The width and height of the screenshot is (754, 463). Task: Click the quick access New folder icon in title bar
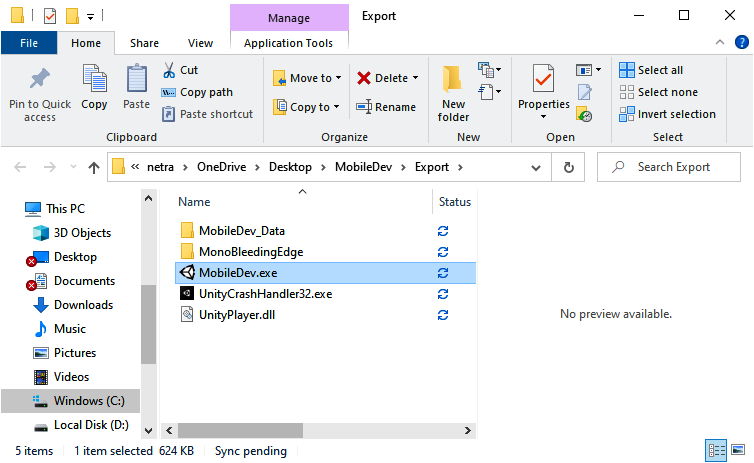pyautogui.click(x=72, y=16)
